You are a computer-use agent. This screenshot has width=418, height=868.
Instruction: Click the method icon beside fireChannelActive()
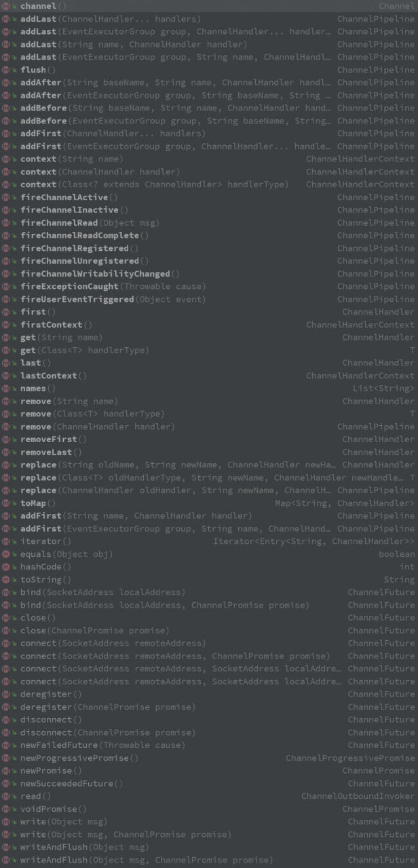(x=6, y=197)
